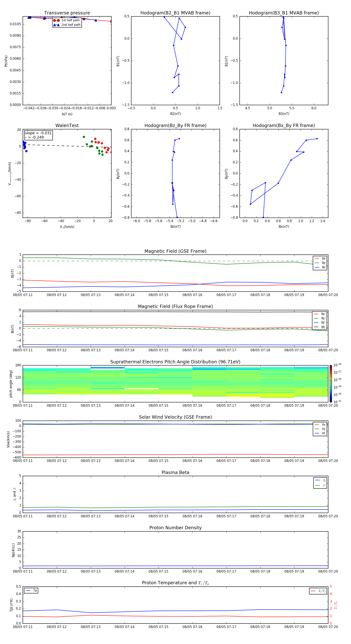Select the "Magnetic Field (GSE Frame)" title

tap(175, 251)
